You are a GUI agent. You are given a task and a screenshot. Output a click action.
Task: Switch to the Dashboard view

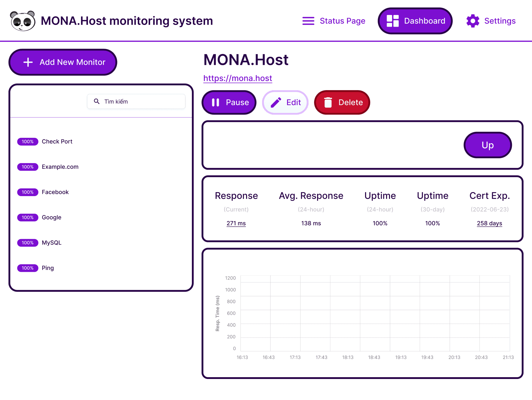pos(415,21)
